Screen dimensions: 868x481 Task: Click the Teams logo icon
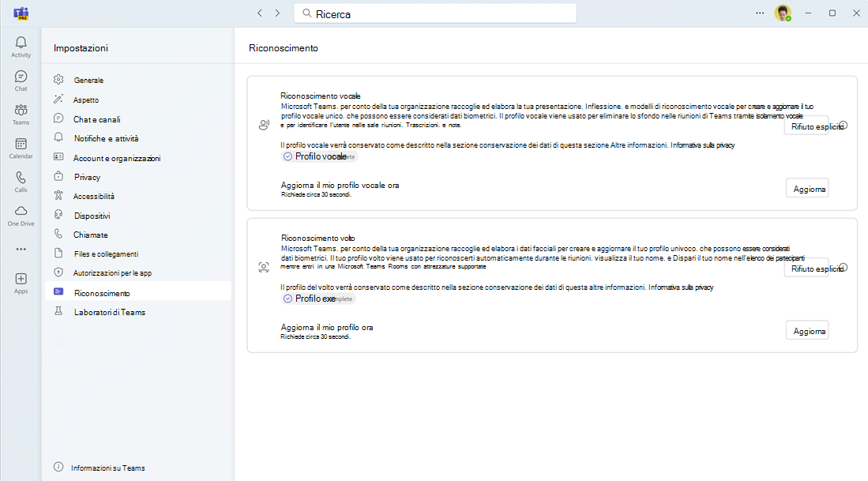(21, 13)
